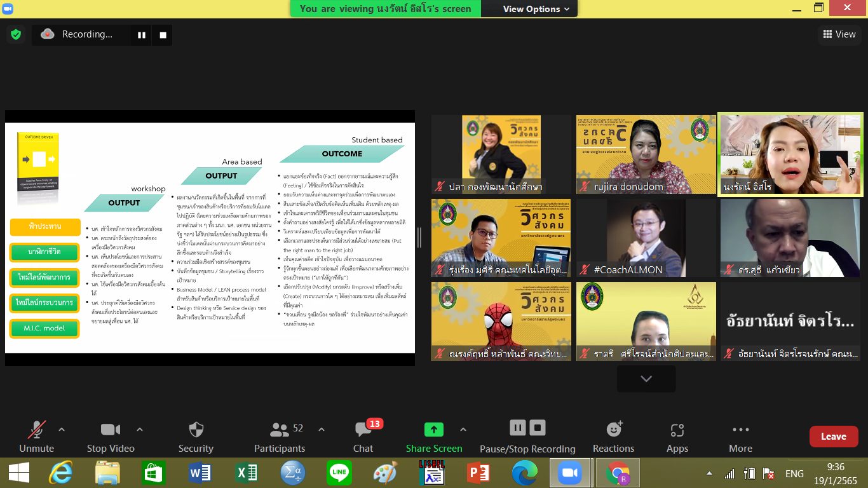Image resolution: width=868 pixels, height=488 pixels.
Task: Click the M.I.C. model button on slide
Action: coord(44,329)
